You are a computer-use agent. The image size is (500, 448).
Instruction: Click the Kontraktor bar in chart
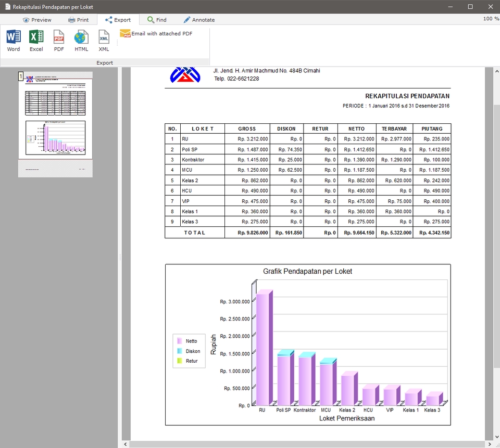307,379
